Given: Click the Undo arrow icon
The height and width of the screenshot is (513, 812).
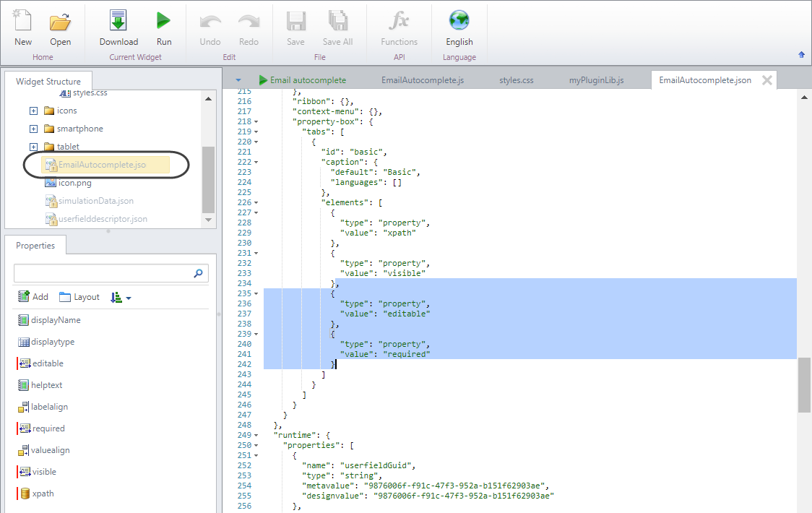Looking at the screenshot, I should tap(210, 22).
